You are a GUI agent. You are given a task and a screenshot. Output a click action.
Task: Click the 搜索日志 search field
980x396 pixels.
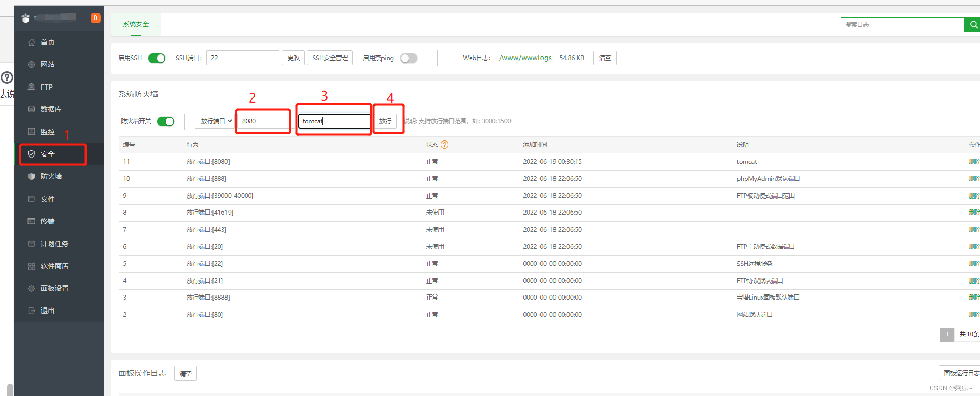coord(902,24)
